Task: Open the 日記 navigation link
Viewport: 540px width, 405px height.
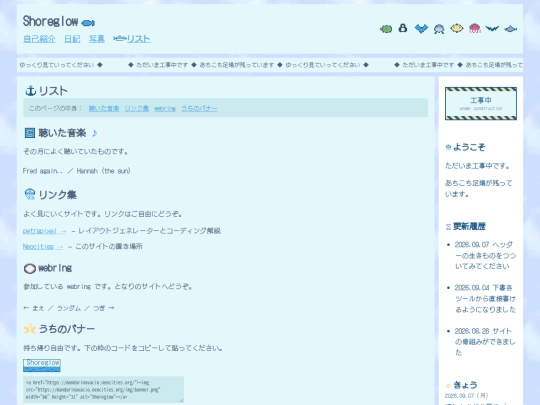Action: coord(72,39)
